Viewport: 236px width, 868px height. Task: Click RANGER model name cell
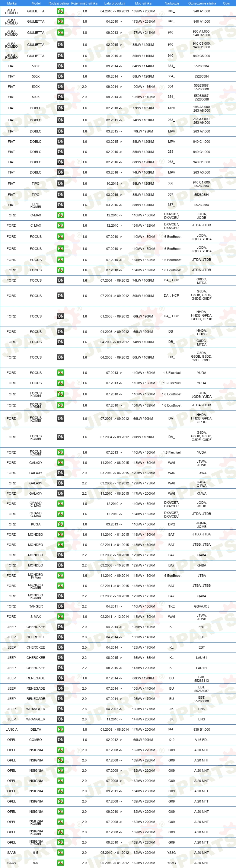click(36, 606)
